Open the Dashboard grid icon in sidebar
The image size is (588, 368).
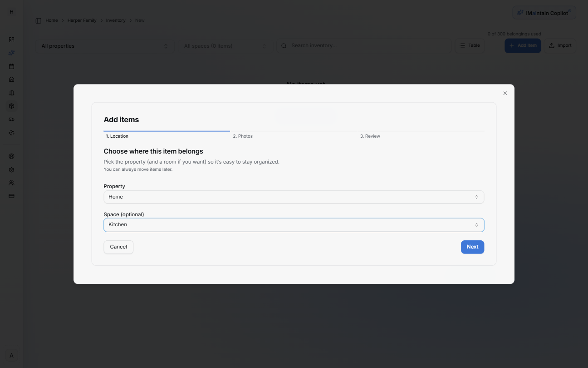tap(11, 40)
